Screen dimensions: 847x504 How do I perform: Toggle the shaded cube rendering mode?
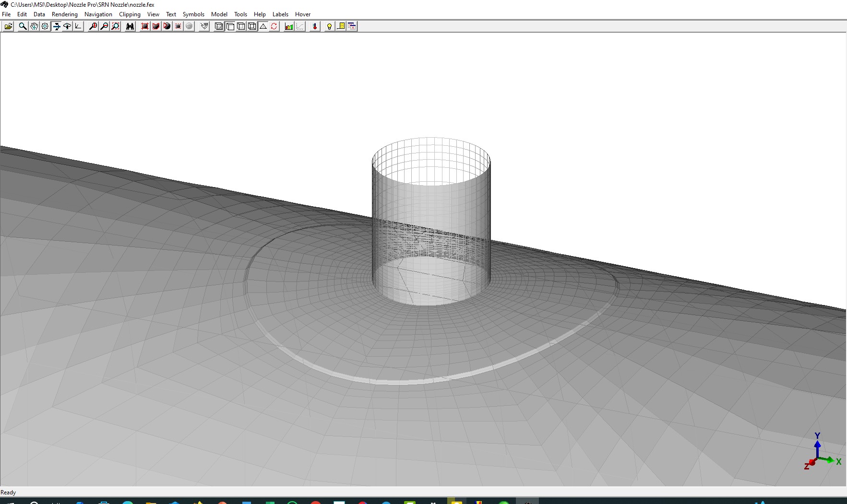[x=219, y=26]
